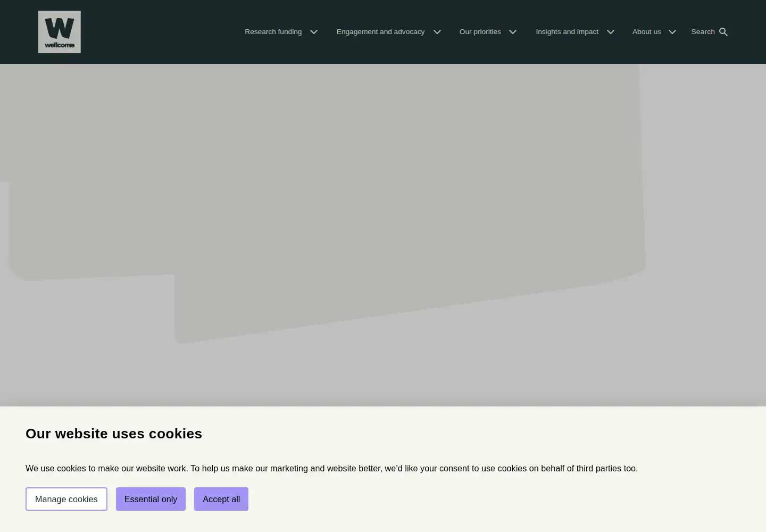Image resolution: width=766 pixels, height=532 pixels.
Task: Expand the chevron beside Insights and impact
Action: click(x=611, y=32)
